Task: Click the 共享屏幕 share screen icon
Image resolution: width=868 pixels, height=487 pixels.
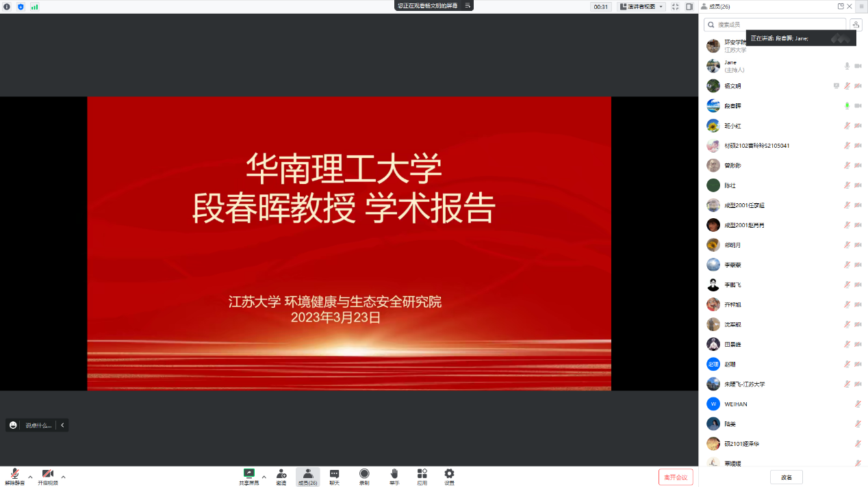Action: point(249,473)
